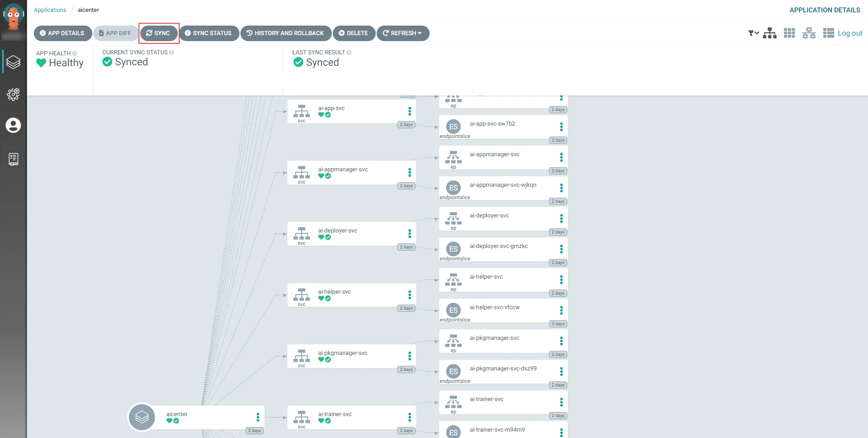Click the Argo CD logo
This screenshot has width=868, height=438.
pos(13,17)
